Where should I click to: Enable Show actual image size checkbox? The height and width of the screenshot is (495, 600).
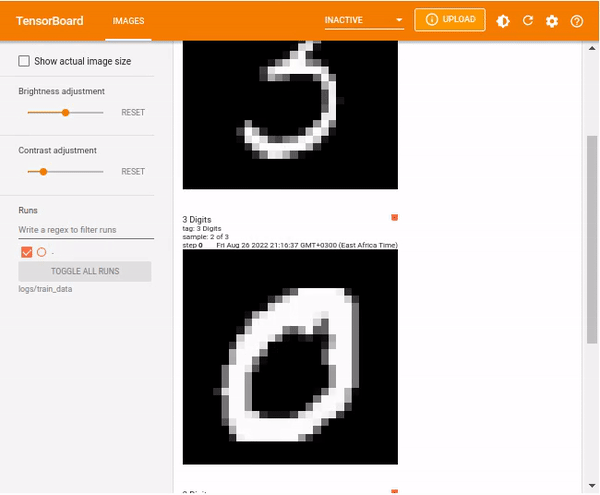24,61
